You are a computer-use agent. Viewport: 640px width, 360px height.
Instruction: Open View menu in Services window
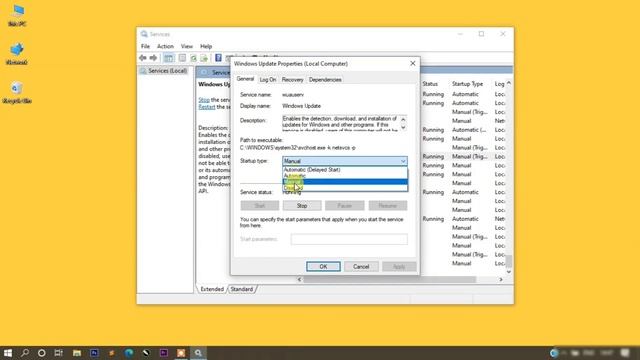pos(187,47)
